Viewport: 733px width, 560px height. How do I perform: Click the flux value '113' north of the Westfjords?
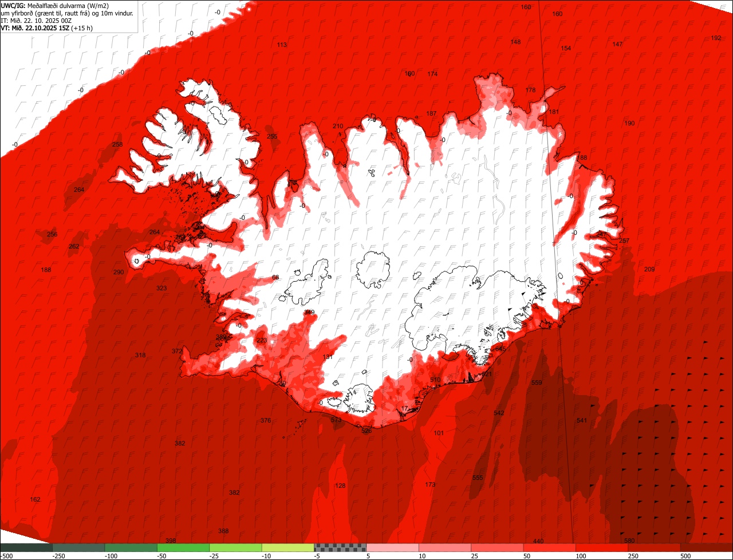click(x=282, y=45)
